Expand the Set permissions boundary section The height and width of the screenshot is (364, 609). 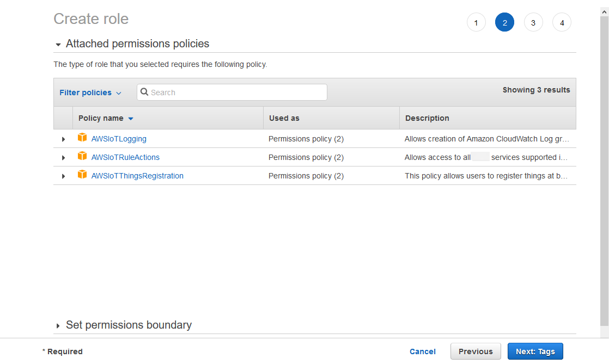(x=58, y=326)
